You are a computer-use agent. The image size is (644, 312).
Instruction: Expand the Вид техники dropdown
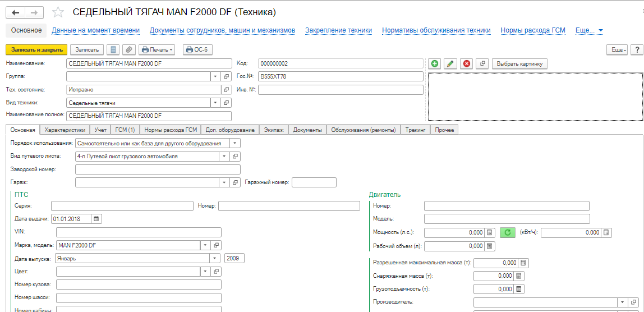(215, 103)
